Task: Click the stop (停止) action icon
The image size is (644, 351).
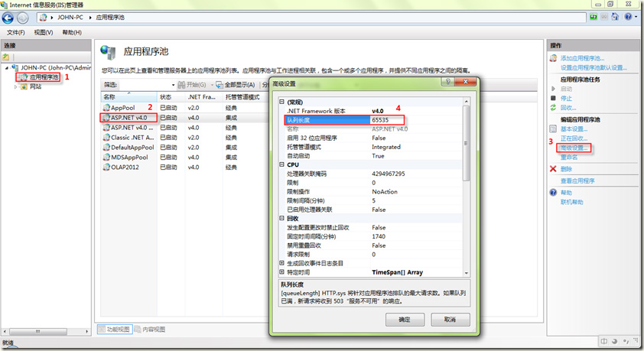Action: 554,98
